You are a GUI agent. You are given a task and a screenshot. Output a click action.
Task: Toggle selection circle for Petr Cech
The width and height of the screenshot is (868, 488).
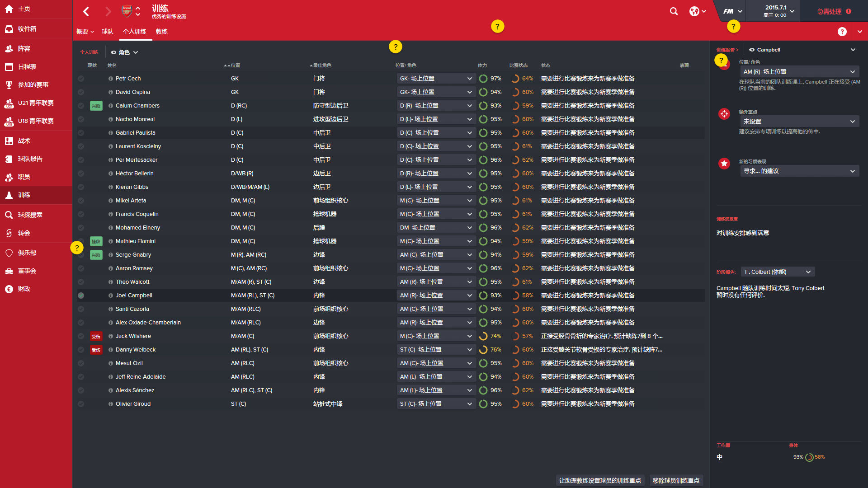[x=81, y=79]
